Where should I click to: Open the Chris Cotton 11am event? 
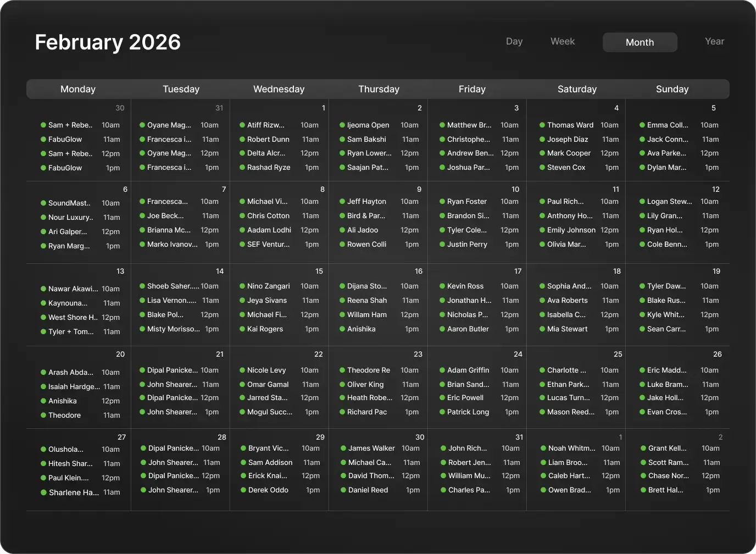[279, 216]
